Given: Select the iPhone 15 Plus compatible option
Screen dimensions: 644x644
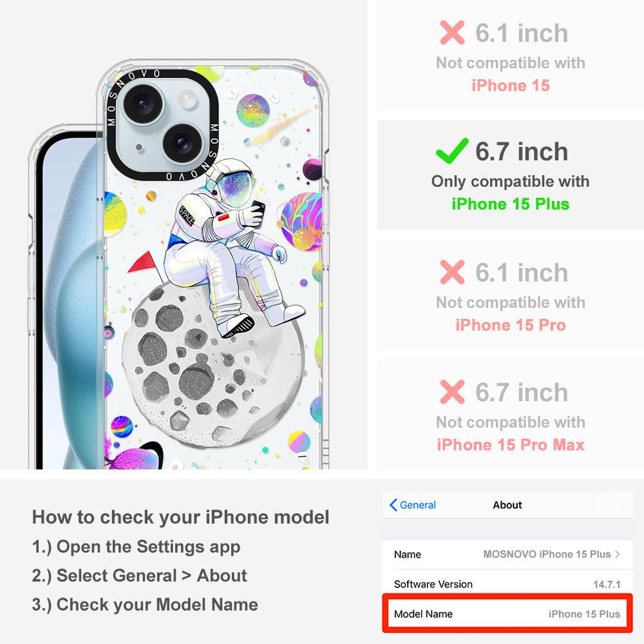Looking at the screenshot, I should (x=511, y=175).
